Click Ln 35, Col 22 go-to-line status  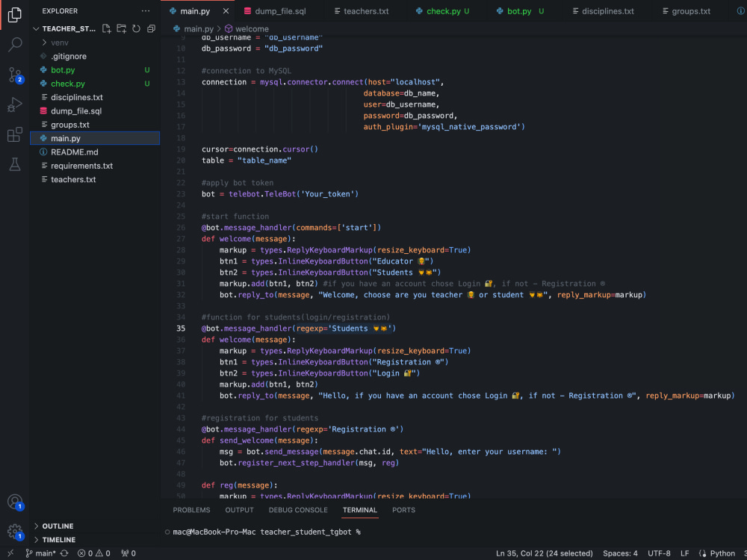pyautogui.click(x=544, y=553)
